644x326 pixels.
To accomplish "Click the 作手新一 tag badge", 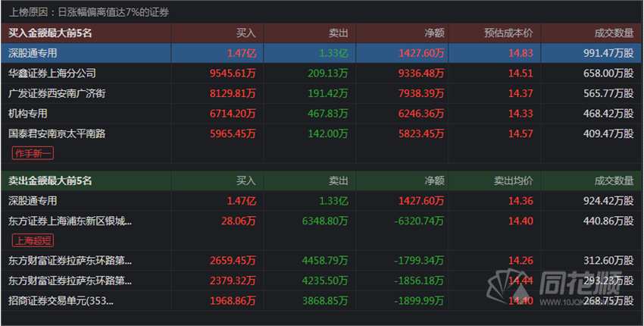I will click(x=33, y=153).
